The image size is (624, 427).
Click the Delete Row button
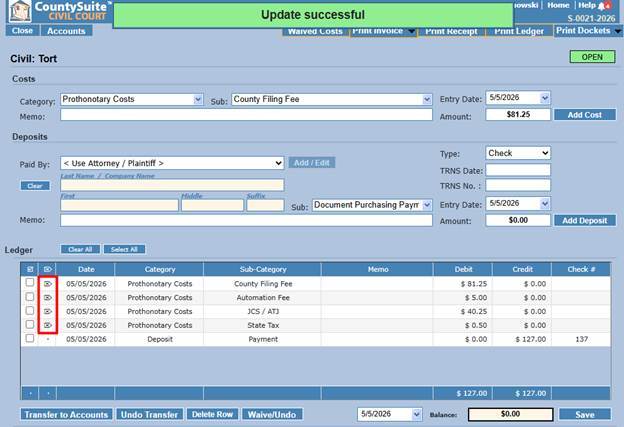click(212, 414)
